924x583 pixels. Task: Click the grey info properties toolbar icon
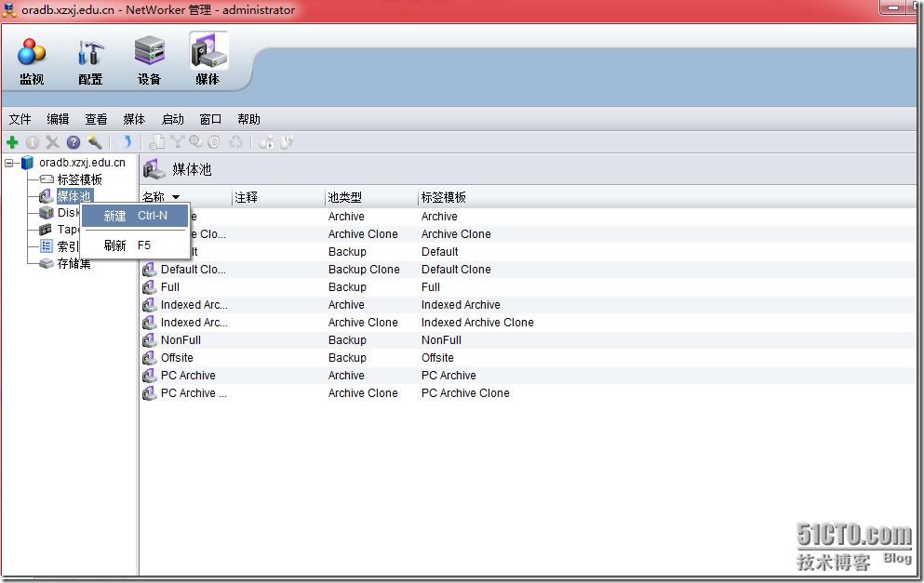[x=33, y=142]
